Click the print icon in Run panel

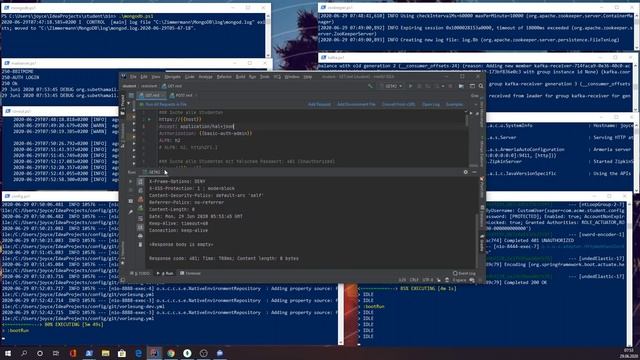point(140,236)
